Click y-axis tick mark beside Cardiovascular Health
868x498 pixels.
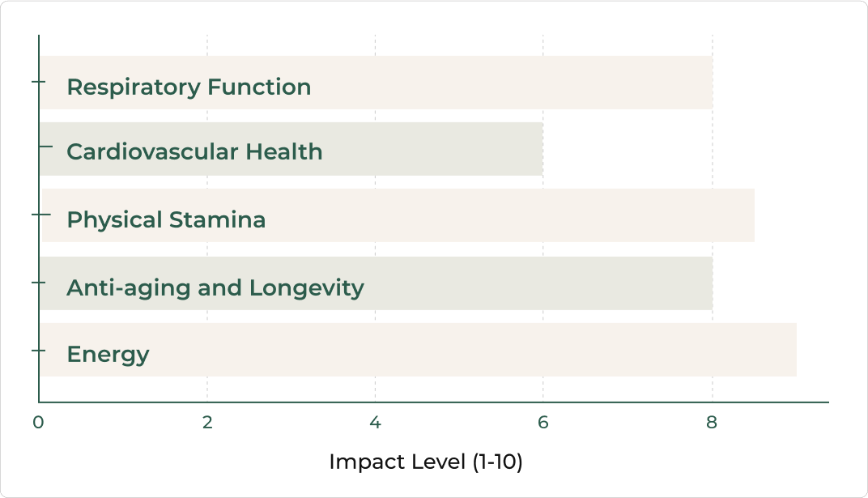pos(45,147)
